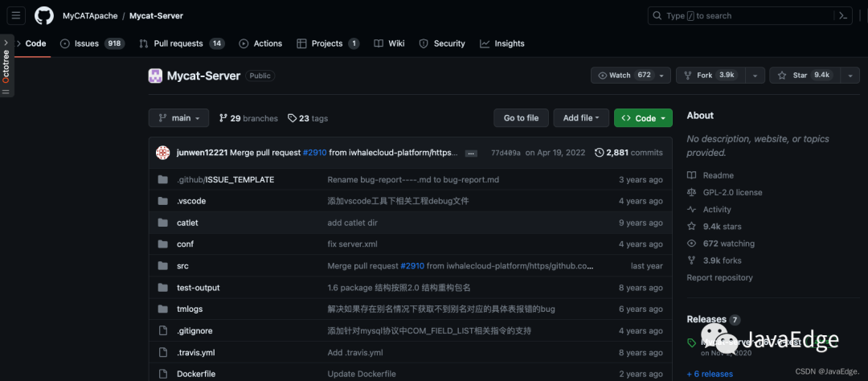This screenshot has width=868, height=381.
Task: Click the Go to file button
Action: (521, 118)
